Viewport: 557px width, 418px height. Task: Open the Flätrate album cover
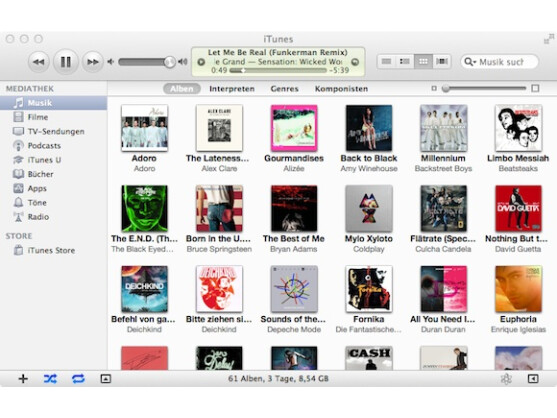tap(443, 208)
